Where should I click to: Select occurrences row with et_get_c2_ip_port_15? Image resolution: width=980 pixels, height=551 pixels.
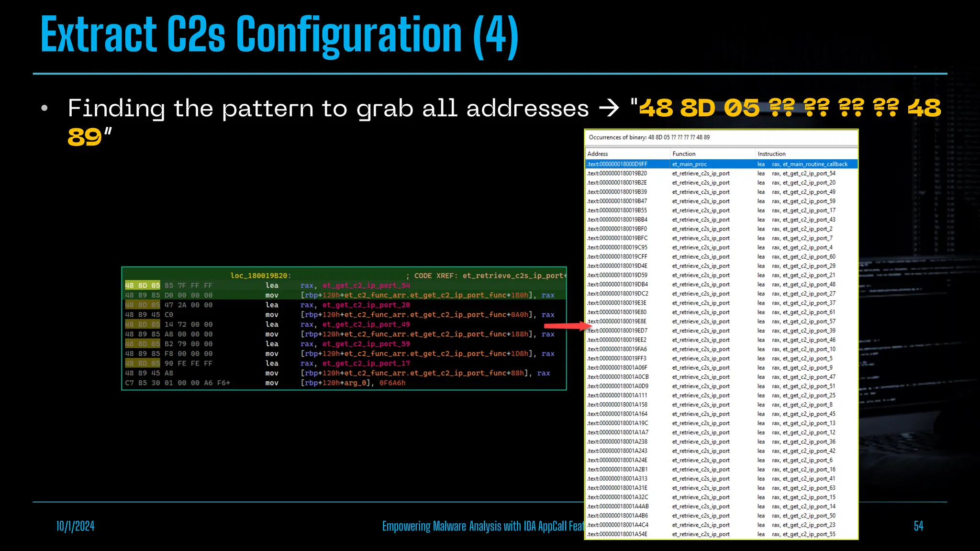[x=722, y=497]
